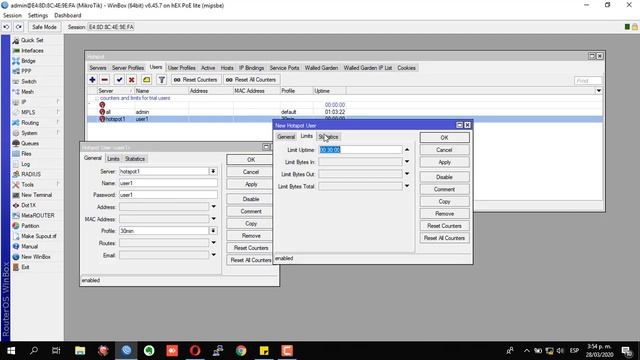Open Quick Set in the sidebar
Image resolution: width=640 pixels, height=360 pixels.
32,40
